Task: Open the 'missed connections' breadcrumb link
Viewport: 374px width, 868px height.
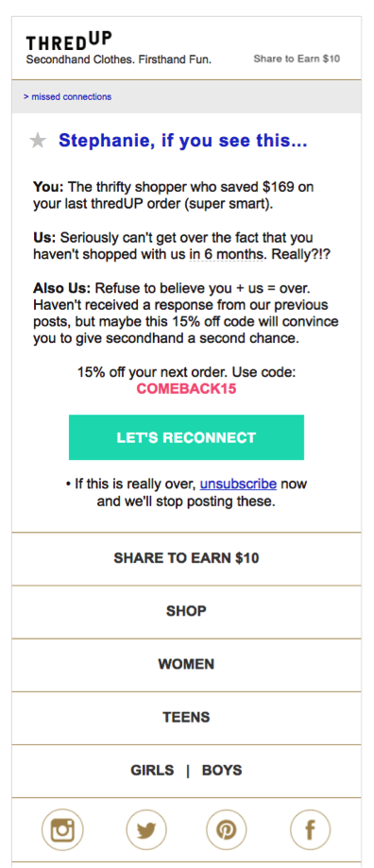Action: (67, 97)
